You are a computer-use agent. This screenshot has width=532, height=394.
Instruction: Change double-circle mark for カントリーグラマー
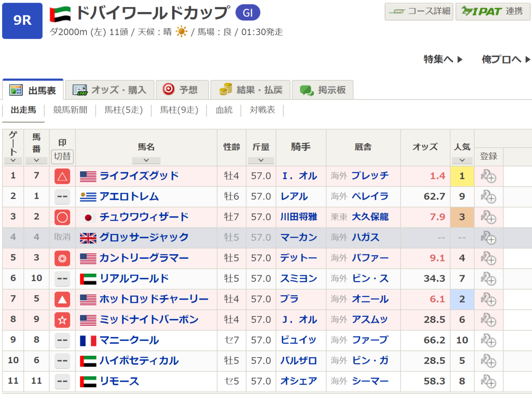[x=63, y=258]
